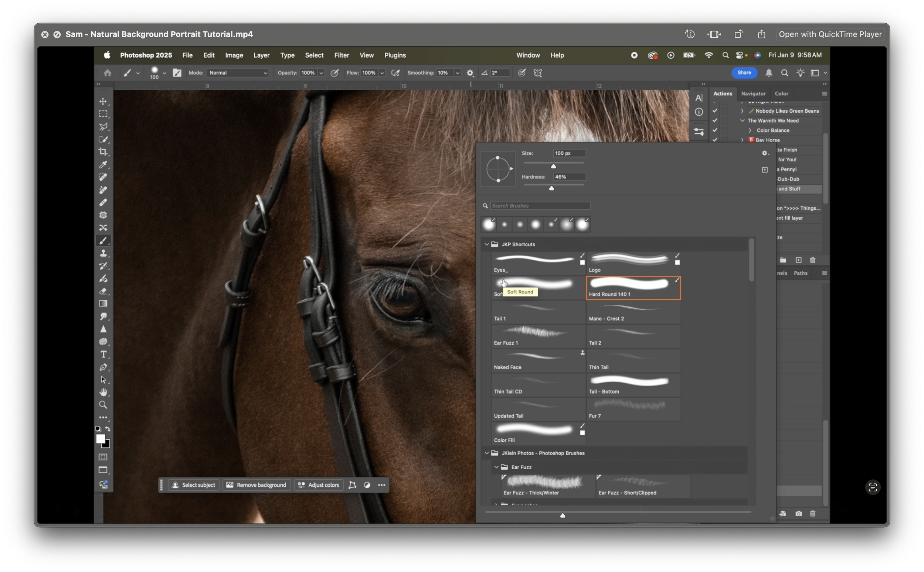Uncheck The Warmth We Need action
Image resolution: width=924 pixels, height=572 pixels.
715,120
